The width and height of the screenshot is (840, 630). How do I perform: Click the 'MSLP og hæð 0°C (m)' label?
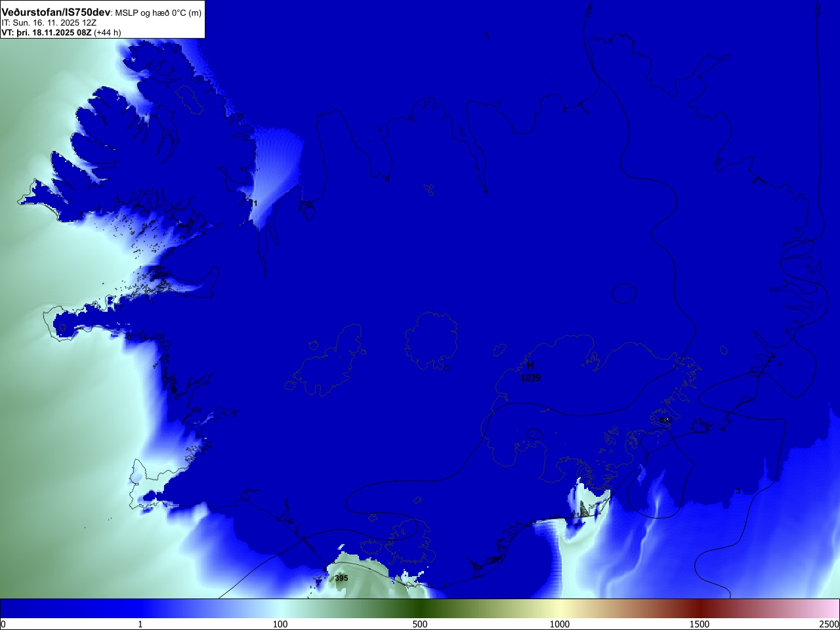coord(159,13)
